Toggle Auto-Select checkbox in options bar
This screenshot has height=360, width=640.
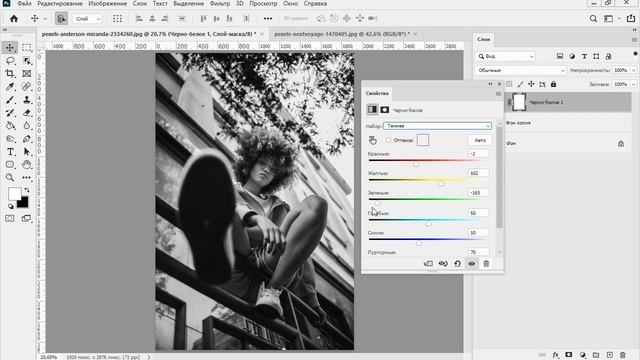(61, 18)
